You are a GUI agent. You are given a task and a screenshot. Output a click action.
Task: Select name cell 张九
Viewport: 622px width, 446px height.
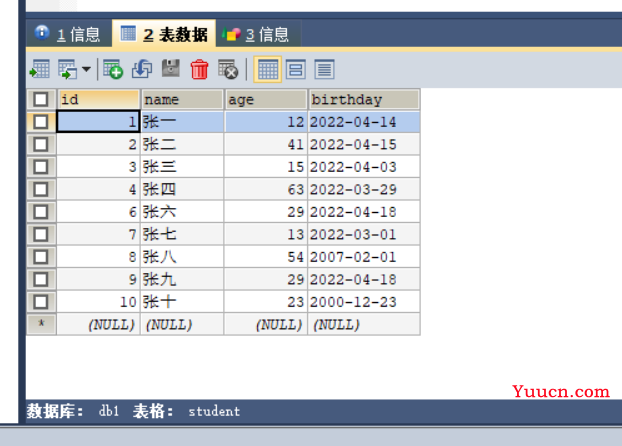click(182, 279)
